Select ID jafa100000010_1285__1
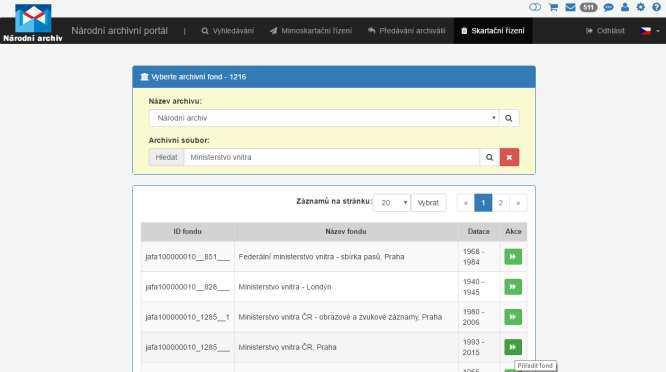This screenshot has width=666, height=372. point(187,317)
